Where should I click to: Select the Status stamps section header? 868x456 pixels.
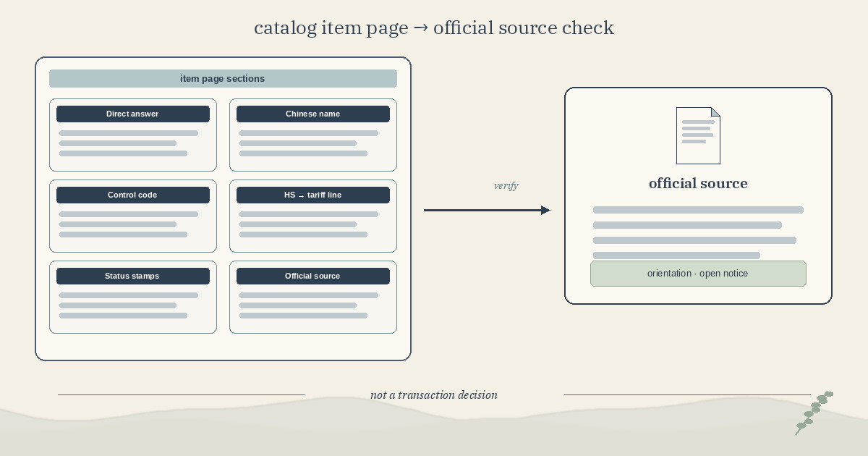(133, 276)
